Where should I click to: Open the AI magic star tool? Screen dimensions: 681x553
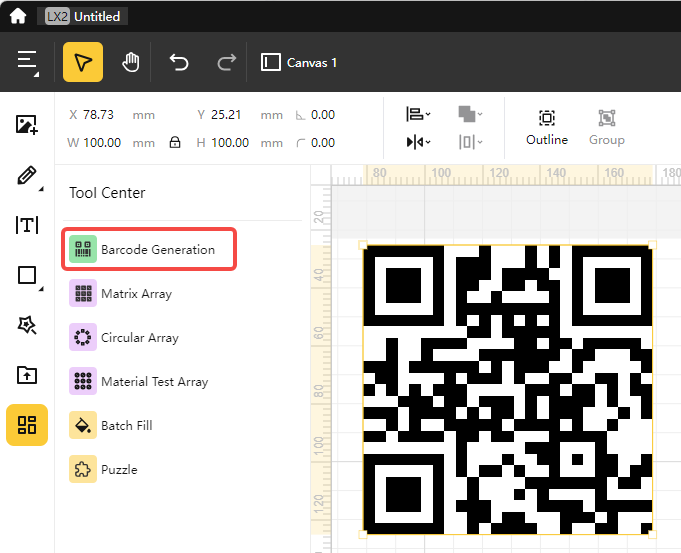pyautogui.click(x=27, y=325)
